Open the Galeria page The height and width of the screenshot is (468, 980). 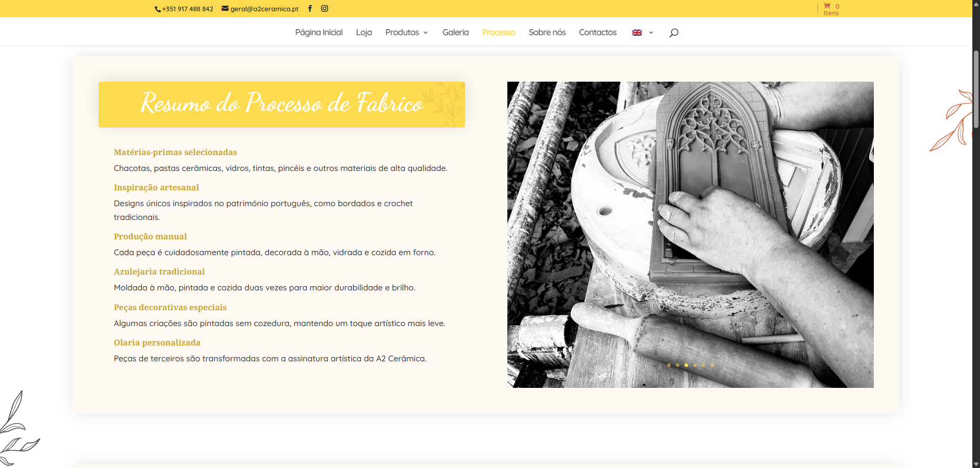455,32
